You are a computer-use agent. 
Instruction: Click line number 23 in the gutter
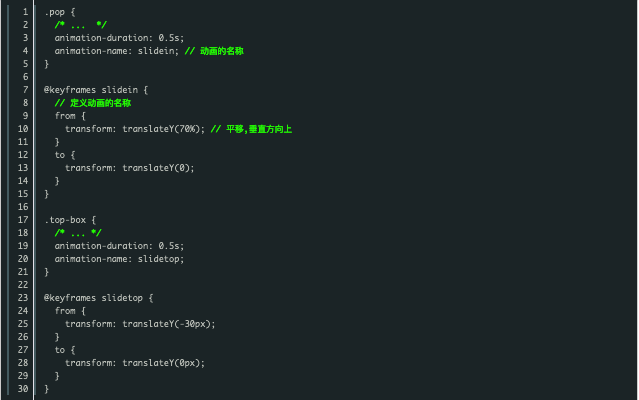[23, 298]
